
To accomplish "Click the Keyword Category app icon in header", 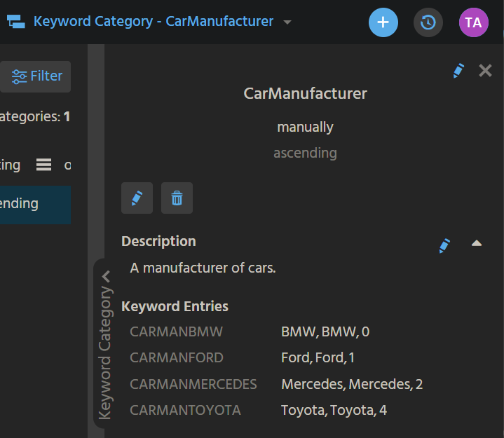I will click(x=15, y=22).
